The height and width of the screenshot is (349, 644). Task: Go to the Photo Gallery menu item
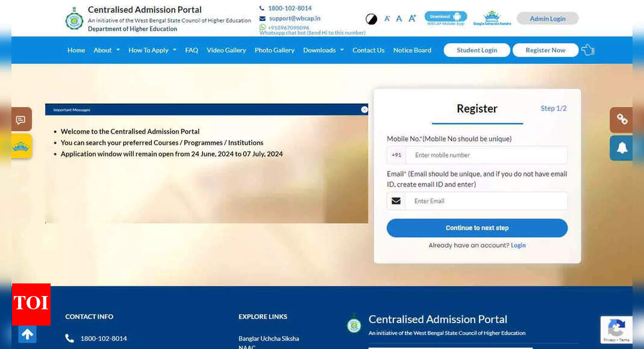274,50
